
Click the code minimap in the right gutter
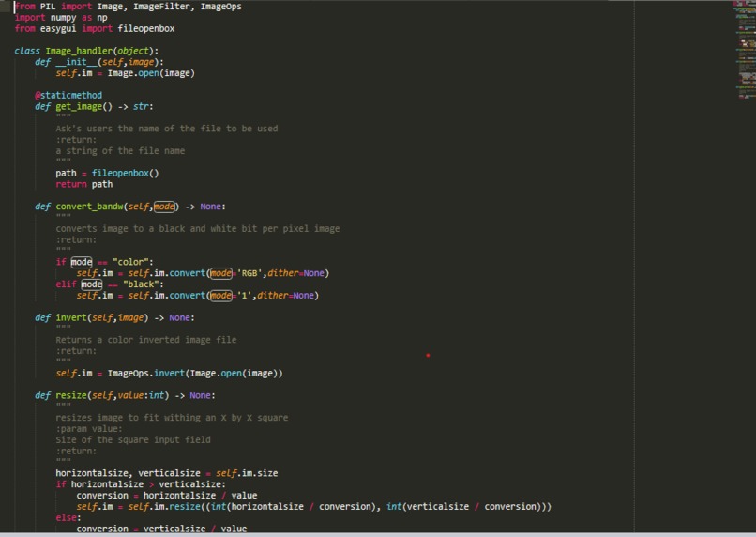coord(744,51)
